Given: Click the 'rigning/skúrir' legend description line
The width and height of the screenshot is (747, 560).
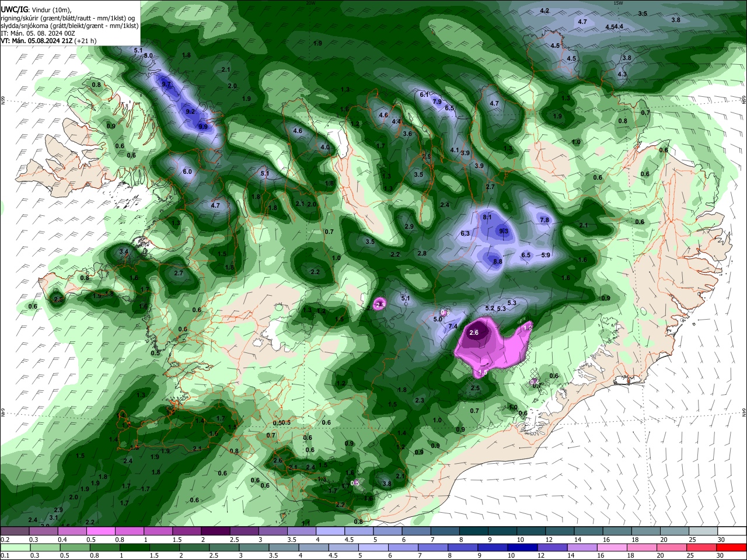Looking at the screenshot, I should (68, 18).
